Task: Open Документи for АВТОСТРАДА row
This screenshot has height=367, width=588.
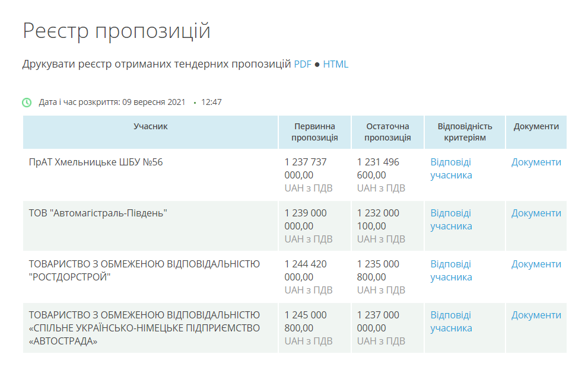Action: tap(536, 315)
